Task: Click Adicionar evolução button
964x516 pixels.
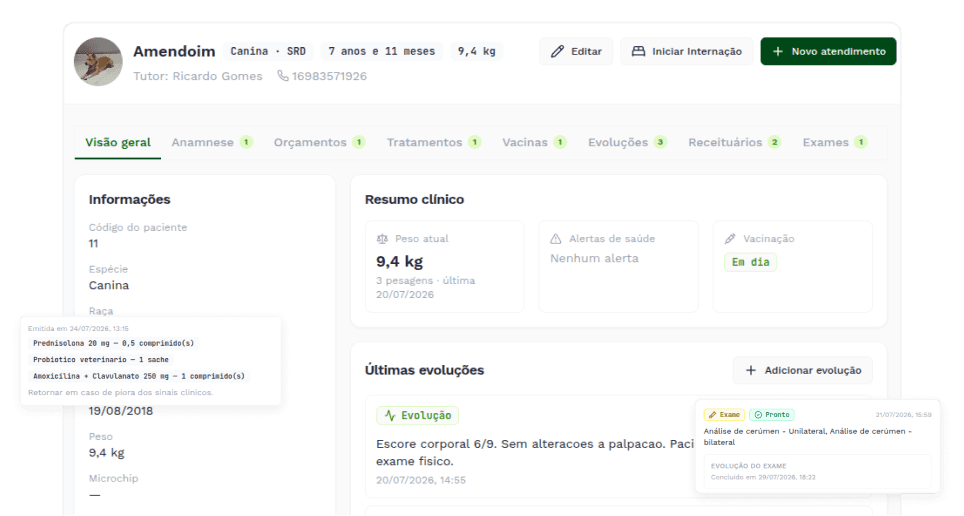Action: (802, 370)
